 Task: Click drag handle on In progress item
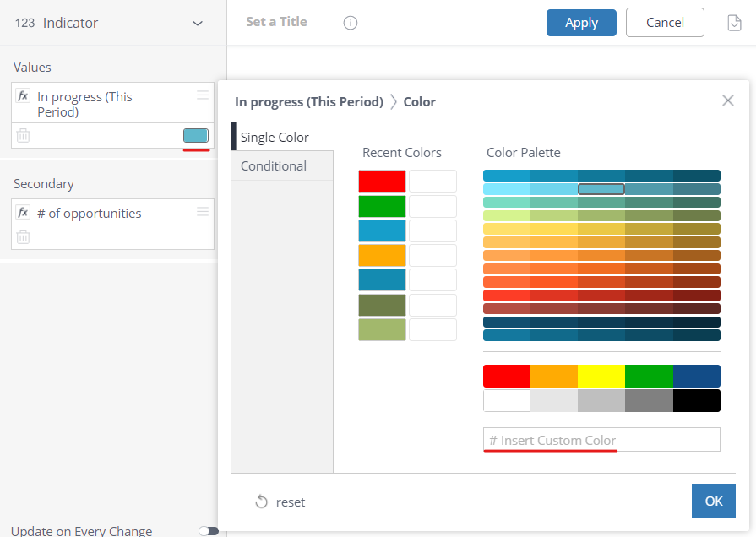coord(203,95)
